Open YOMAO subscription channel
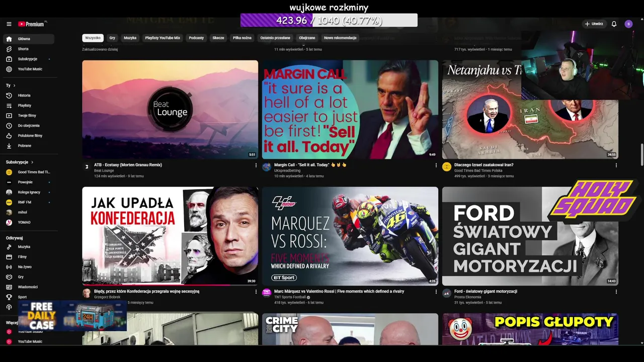 click(28, 222)
